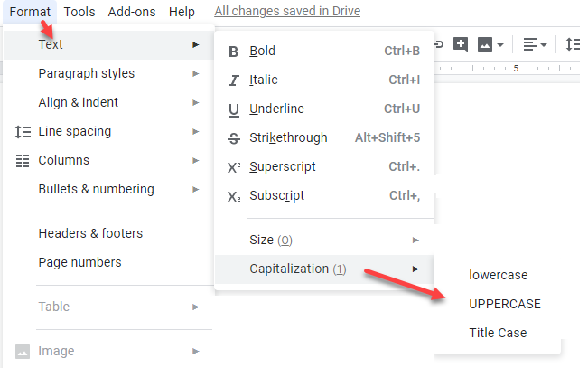Screen dimensions: 588x368
Task: Click the insert link toolbar icon
Action: tap(440, 43)
